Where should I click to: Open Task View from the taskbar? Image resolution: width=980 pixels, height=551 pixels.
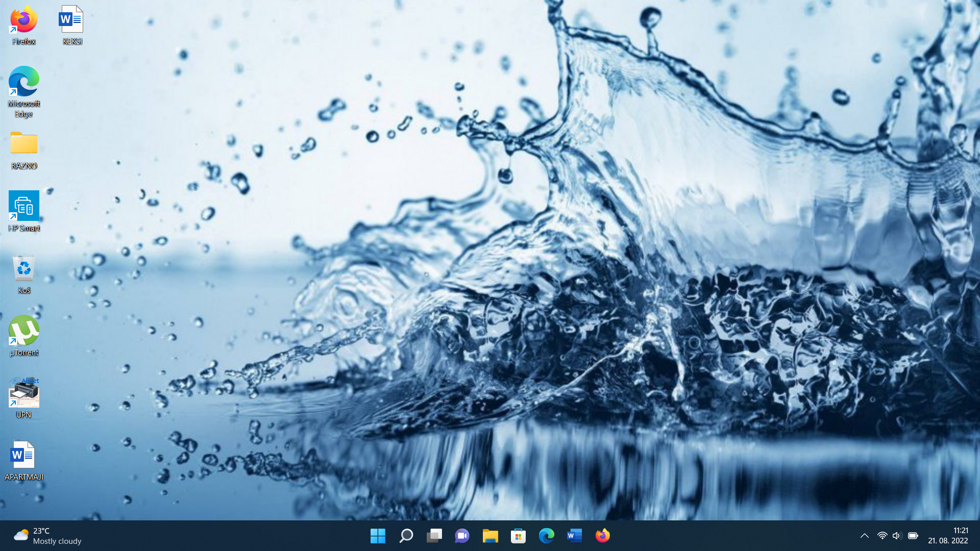tap(434, 536)
